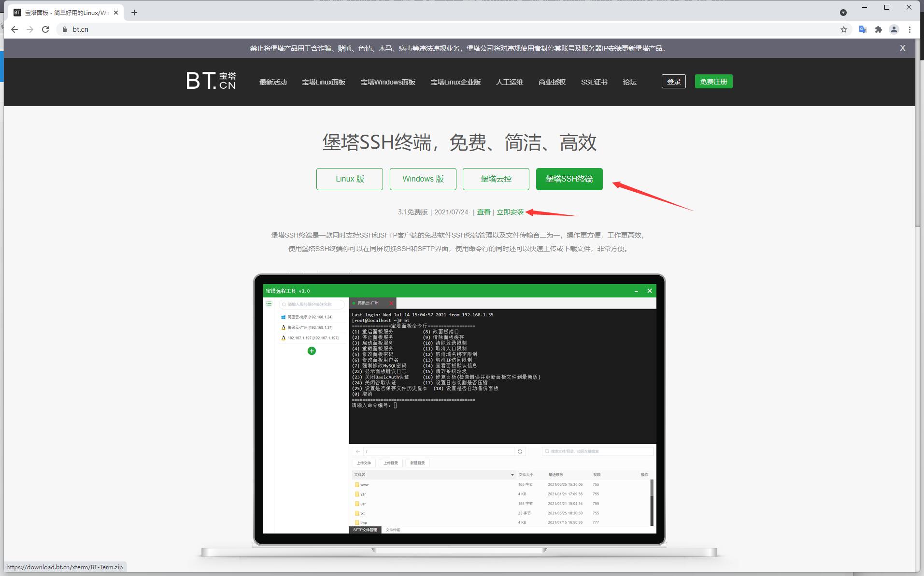Click the 免费注册 button
Screen dimensions: 924x576
pyautogui.click(x=713, y=81)
